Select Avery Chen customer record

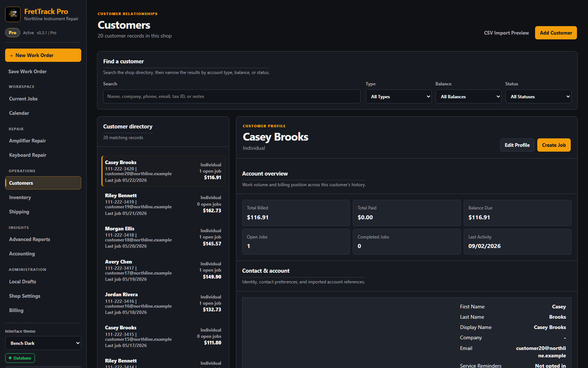tap(163, 270)
